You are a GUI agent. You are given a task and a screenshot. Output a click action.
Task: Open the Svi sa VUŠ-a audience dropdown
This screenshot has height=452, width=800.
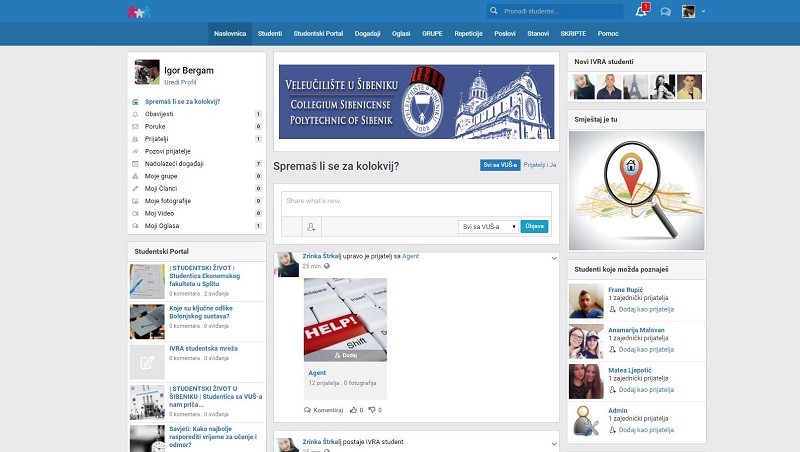488,227
